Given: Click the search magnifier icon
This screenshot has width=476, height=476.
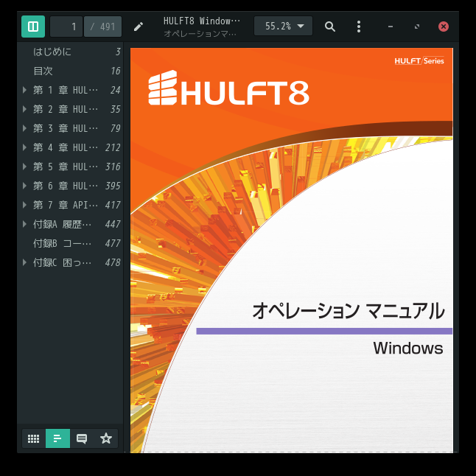Looking at the screenshot, I should 330,27.
